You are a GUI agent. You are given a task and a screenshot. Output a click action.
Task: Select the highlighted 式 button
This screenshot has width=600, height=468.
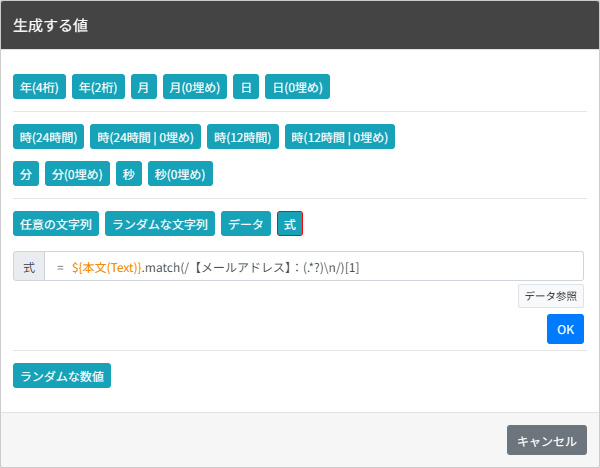290,224
